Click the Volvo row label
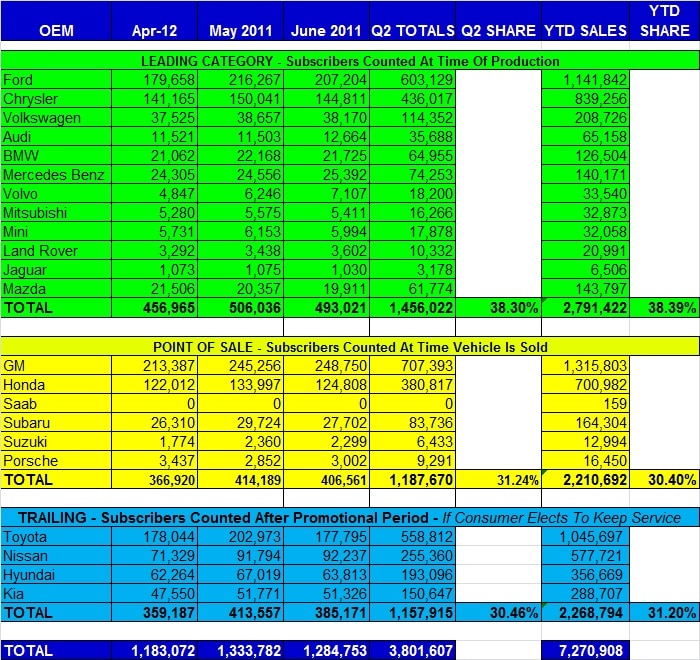Viewport: 700px width, 660px height. pyautogui.click(x=20, y=194)
